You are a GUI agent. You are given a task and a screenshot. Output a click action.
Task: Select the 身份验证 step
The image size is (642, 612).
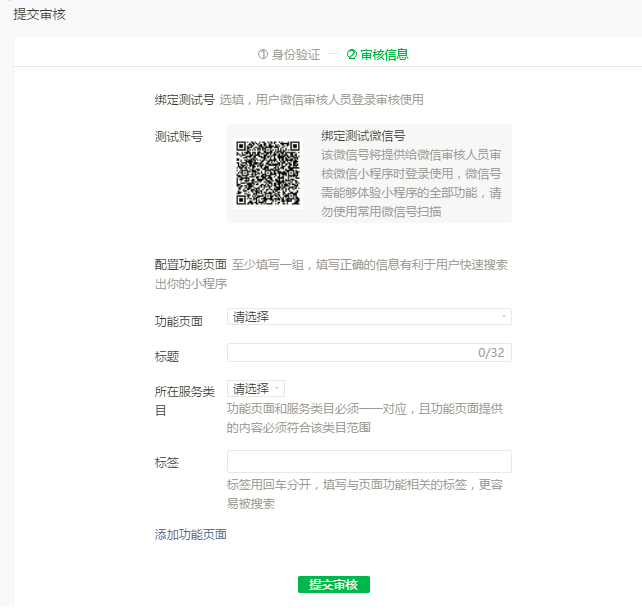(289, 54)
